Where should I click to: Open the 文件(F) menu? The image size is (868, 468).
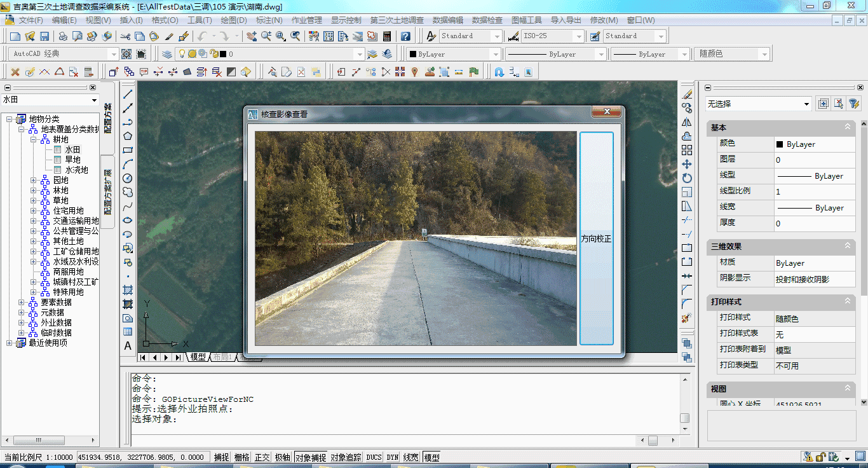point(31,20)
